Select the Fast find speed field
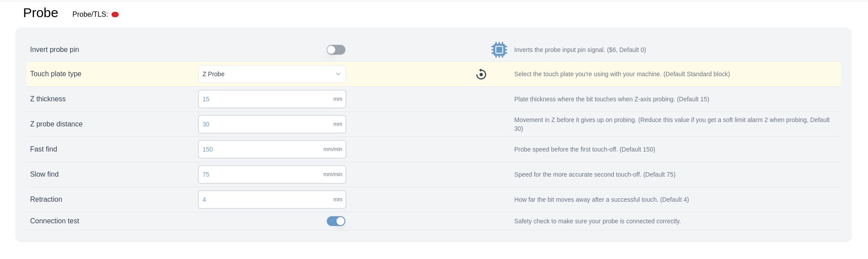 (x=272, y=149)
